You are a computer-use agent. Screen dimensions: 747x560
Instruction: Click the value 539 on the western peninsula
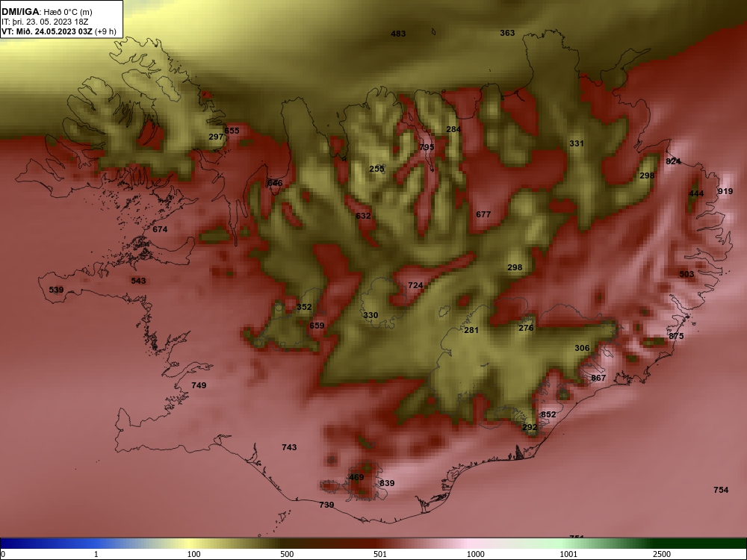56,290
